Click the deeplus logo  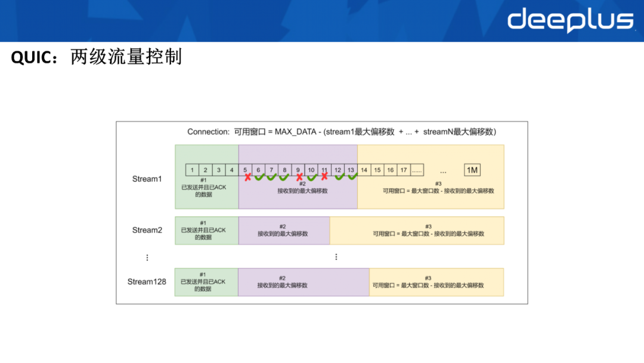pyautogui.click(x=571, y=20)
